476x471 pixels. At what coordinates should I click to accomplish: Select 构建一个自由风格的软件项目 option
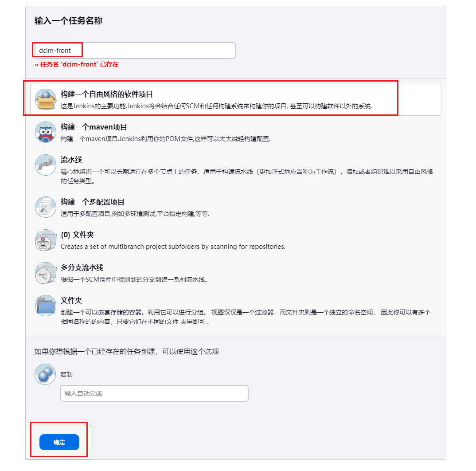(x=106, y=94)
